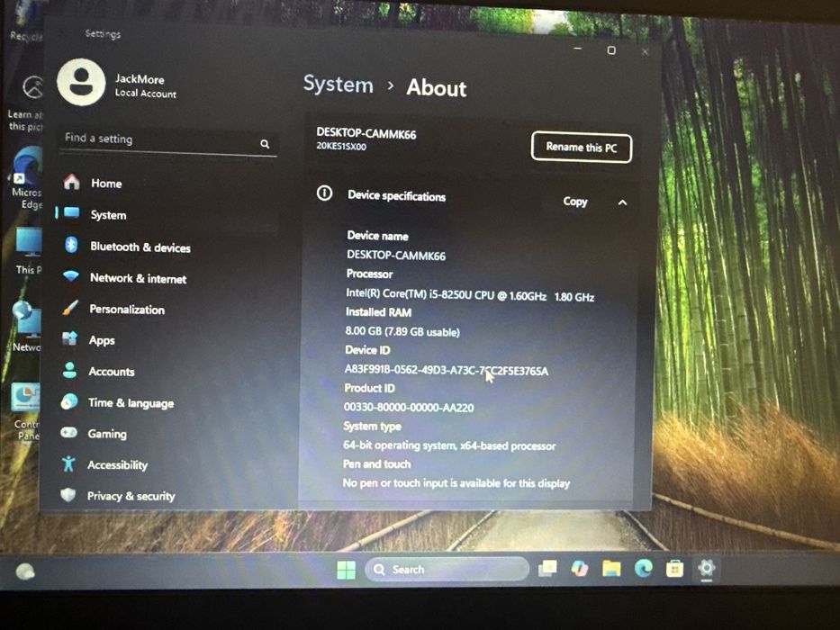Viewport: 840px width, 630px height.
Task: Select the Learn about this picture icon
Action: pos(26,103)
